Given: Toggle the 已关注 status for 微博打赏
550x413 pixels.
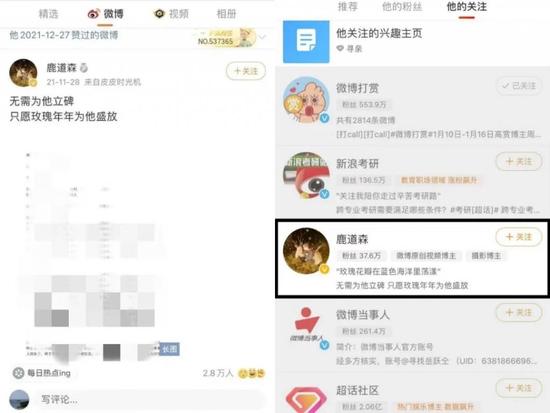Looking at the screenshot, I should (519, 86).
